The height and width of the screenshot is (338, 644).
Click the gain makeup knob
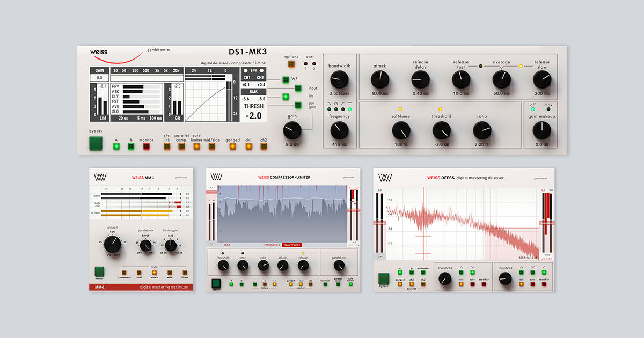(542, 130)
